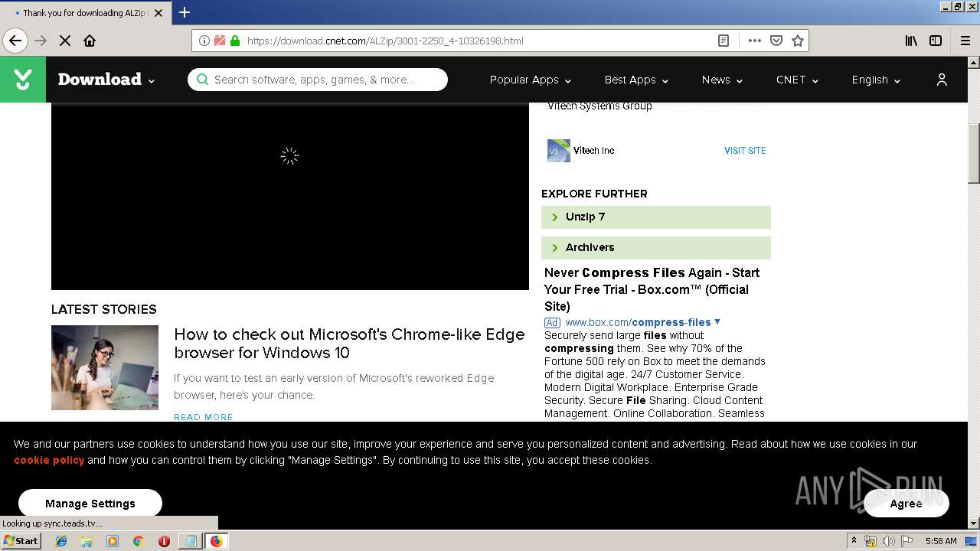The height and width of the screenshot is (551, 980).
Task: Open Never Compress Files Box.com ad title
Action: tap(652, 289)
